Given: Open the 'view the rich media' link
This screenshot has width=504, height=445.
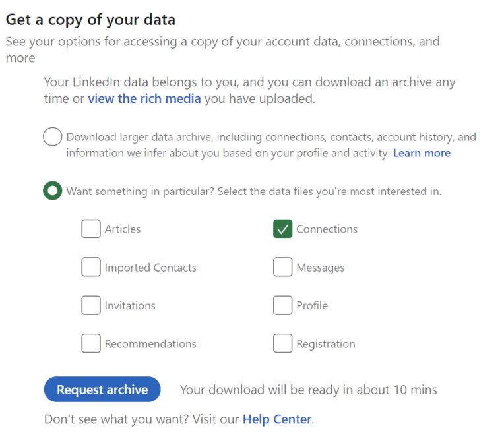Looking at the screenshot, I should [x=144, y=99].
